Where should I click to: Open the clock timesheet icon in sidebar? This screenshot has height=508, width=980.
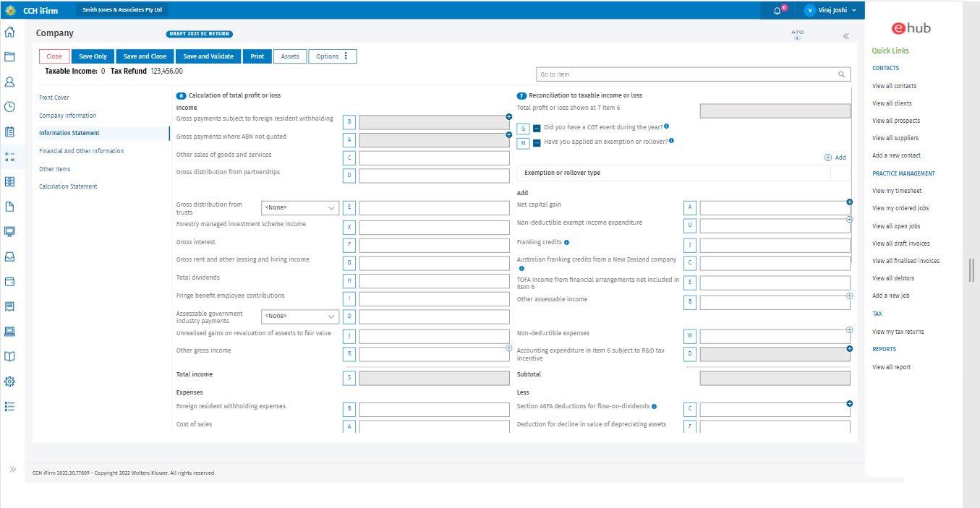tap(10, 106)
